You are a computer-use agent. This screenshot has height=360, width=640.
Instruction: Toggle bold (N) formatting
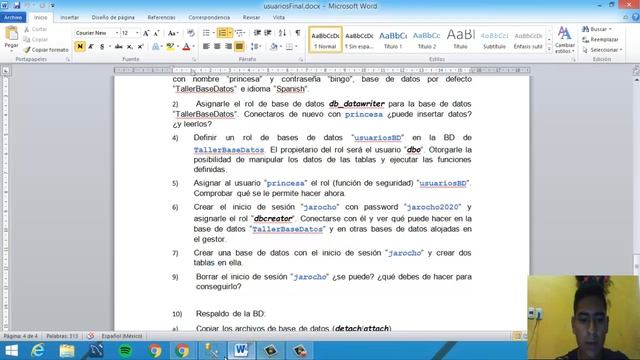tap(80, 47)
